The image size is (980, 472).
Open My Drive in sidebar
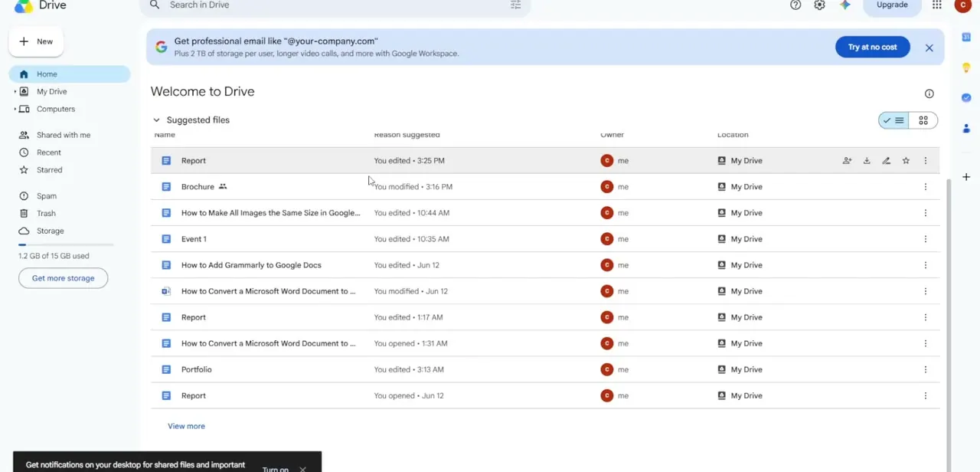pyautogui.click(x=51, y=92)
